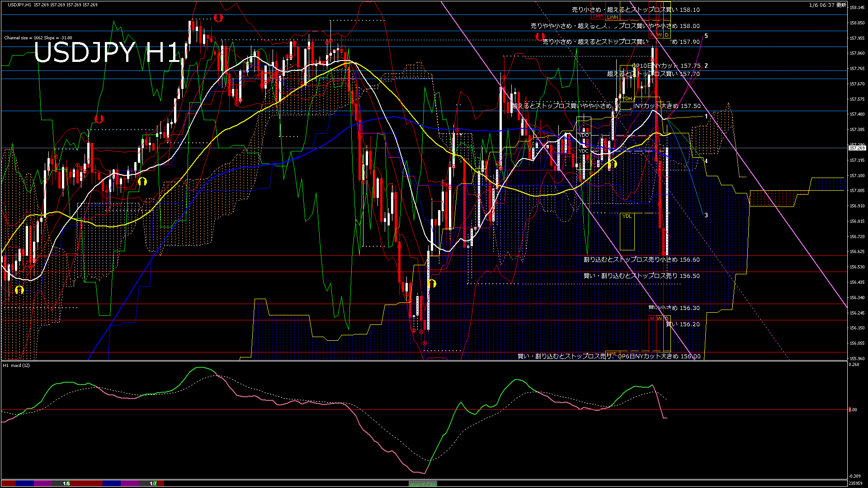Click the yellow up-arrow signal under the 157.00 candles
This screenshot has height=488, width=868.
142,182
